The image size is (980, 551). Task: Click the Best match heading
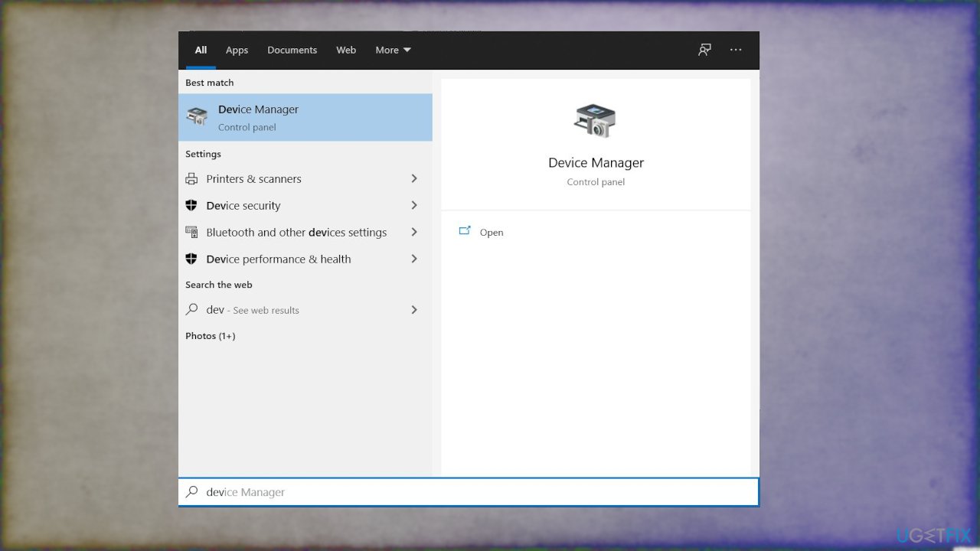point(210,83)
